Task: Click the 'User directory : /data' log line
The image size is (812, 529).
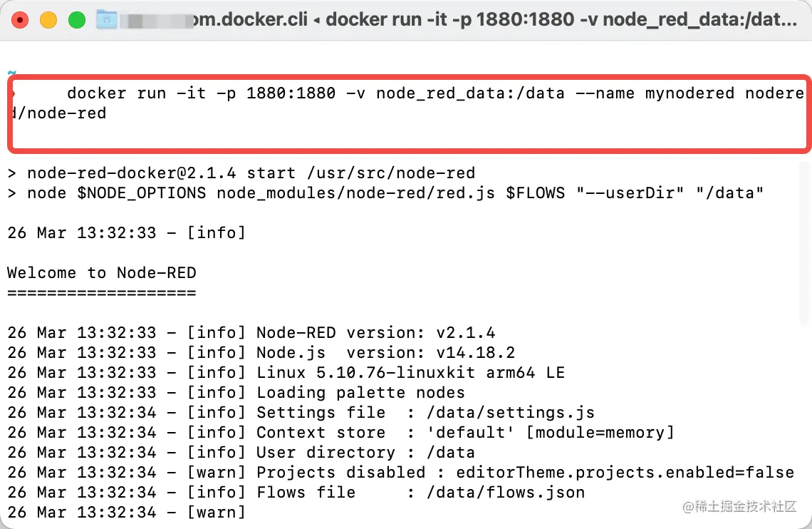Action: click(x=241, y=452)
